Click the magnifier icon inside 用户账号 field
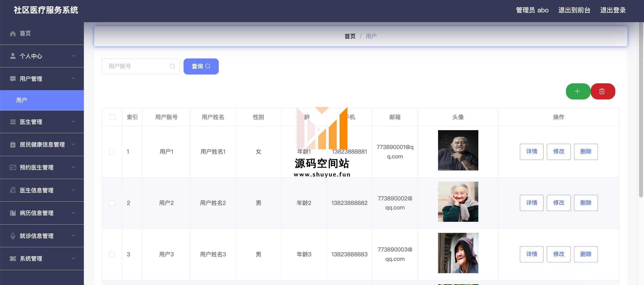Image resolution: width=644 pixels, height=285 pixels. tap(172, 66)
